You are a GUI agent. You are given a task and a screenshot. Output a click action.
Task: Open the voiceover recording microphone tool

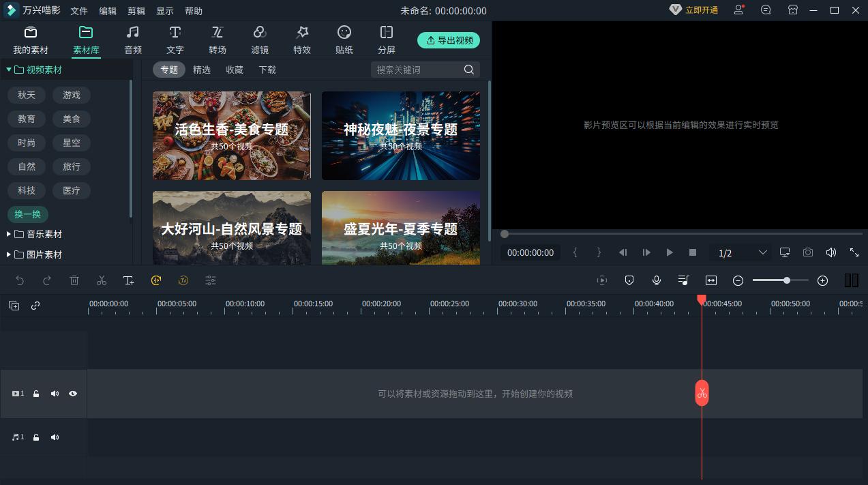(656, 280)
